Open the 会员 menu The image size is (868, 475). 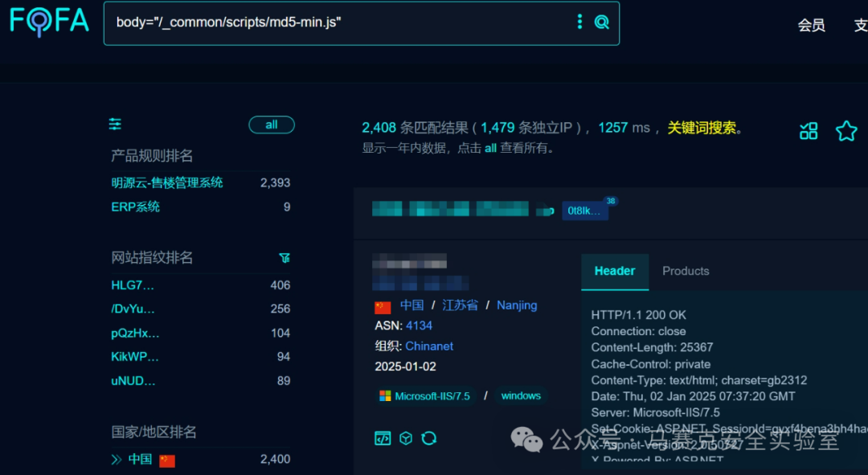click(811, 25)
